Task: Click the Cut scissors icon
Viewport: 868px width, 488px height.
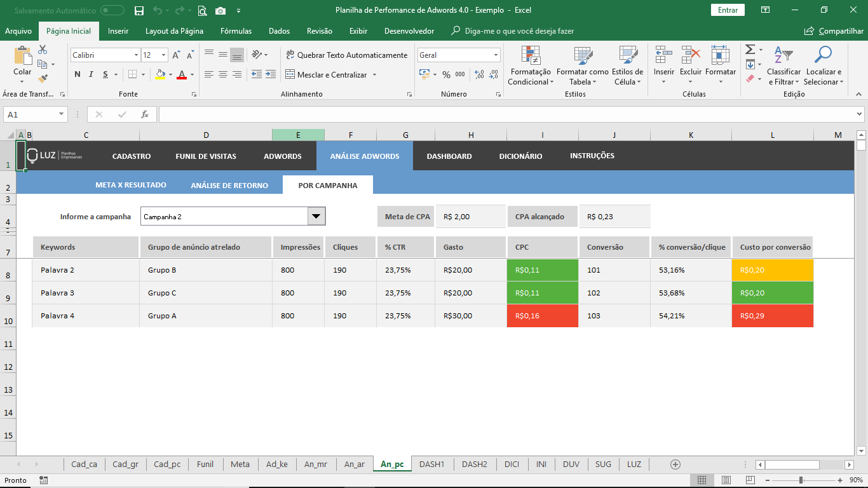Action: click(43, 50)
